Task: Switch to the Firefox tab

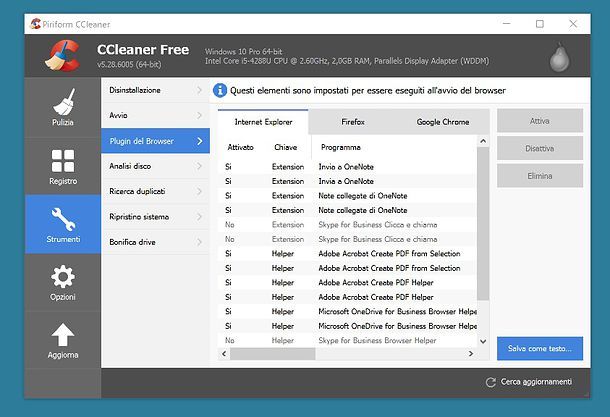Action: (352, 122)
